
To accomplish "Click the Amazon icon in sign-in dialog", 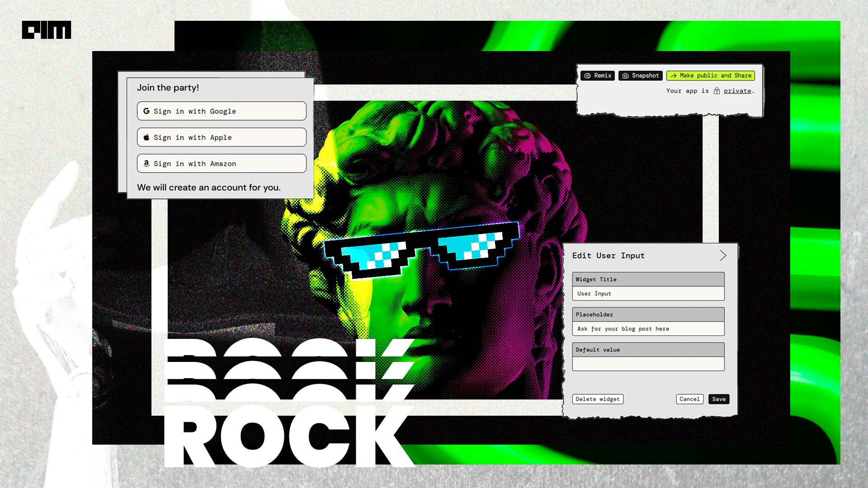I will pos(146,163).
